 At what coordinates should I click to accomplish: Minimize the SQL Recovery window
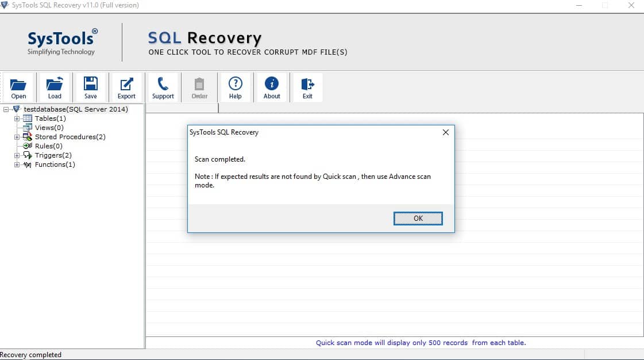579,5
